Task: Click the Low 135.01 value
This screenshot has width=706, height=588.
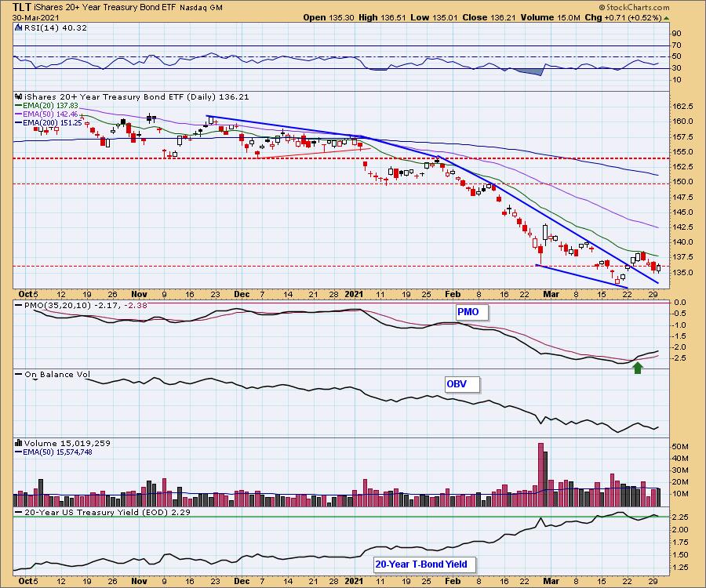Action: pos(434,17)
